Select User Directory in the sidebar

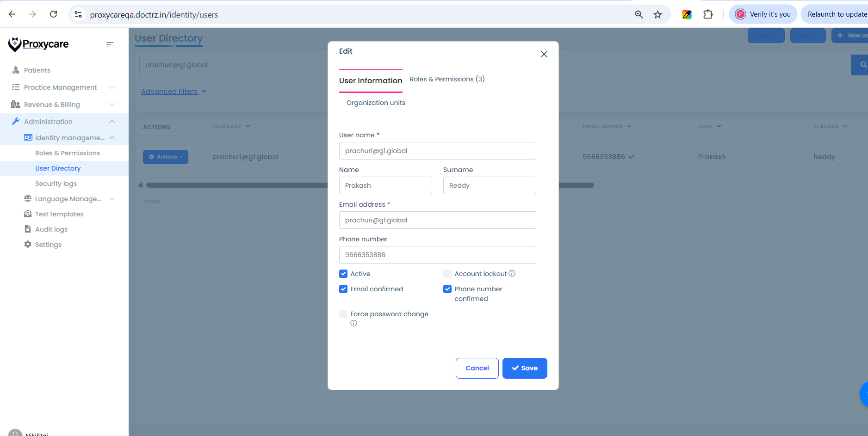tap(58, 168)
